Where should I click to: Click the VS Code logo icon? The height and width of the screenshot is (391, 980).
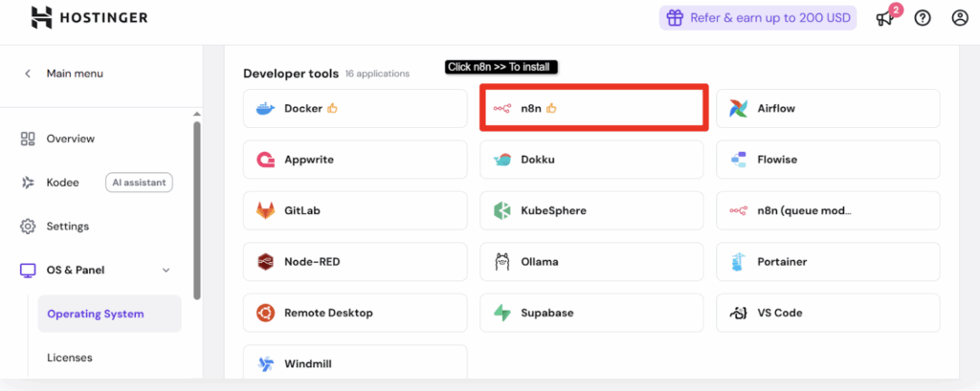738,313
